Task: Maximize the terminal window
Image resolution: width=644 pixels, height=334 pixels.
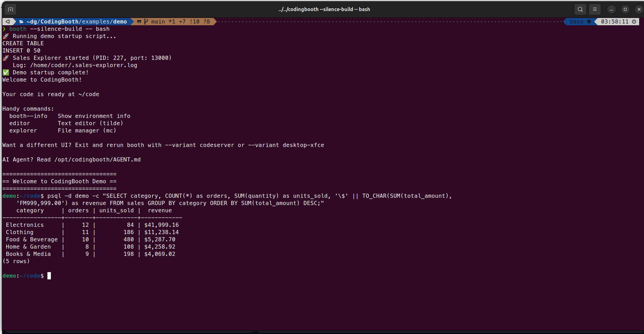Action: coord(625,9)
